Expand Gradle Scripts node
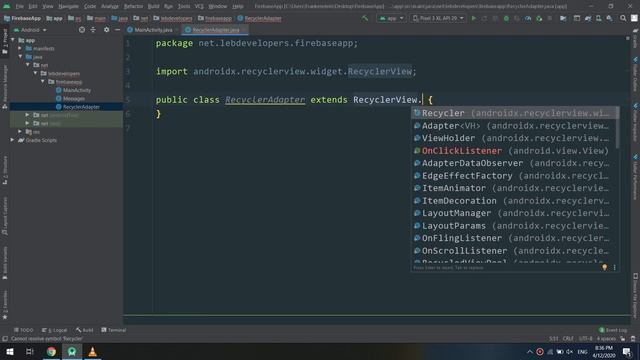 point(13,140)
